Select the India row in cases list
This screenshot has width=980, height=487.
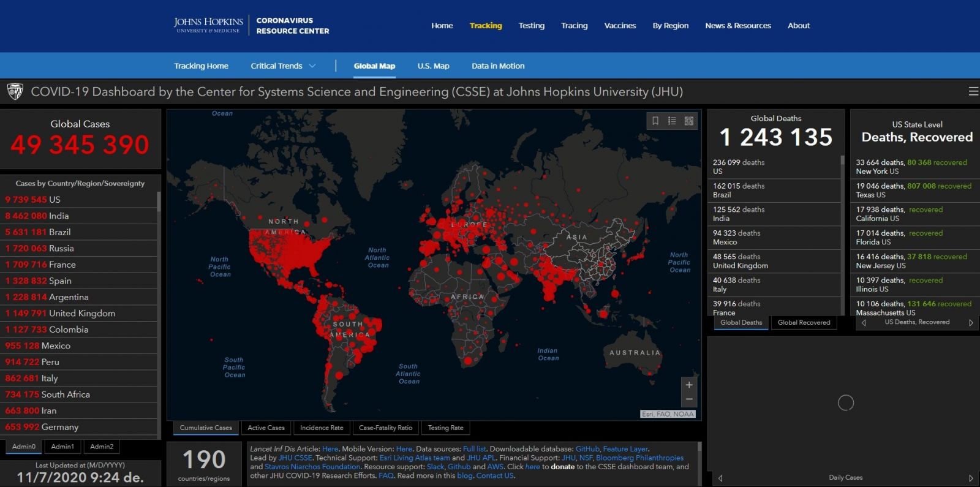click(x=78, y=216)
